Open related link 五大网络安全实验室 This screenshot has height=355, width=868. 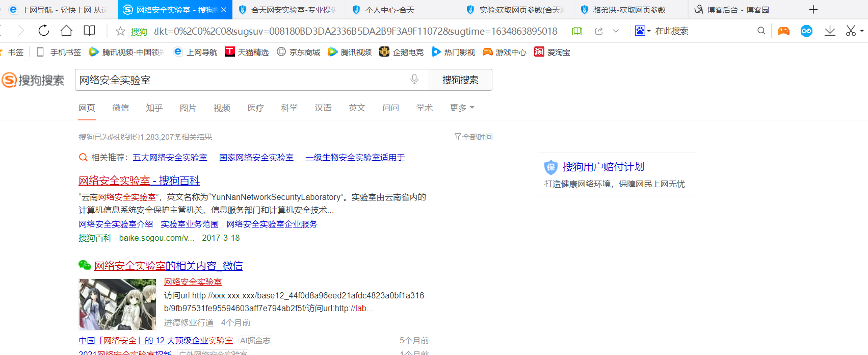coord(170,157)
